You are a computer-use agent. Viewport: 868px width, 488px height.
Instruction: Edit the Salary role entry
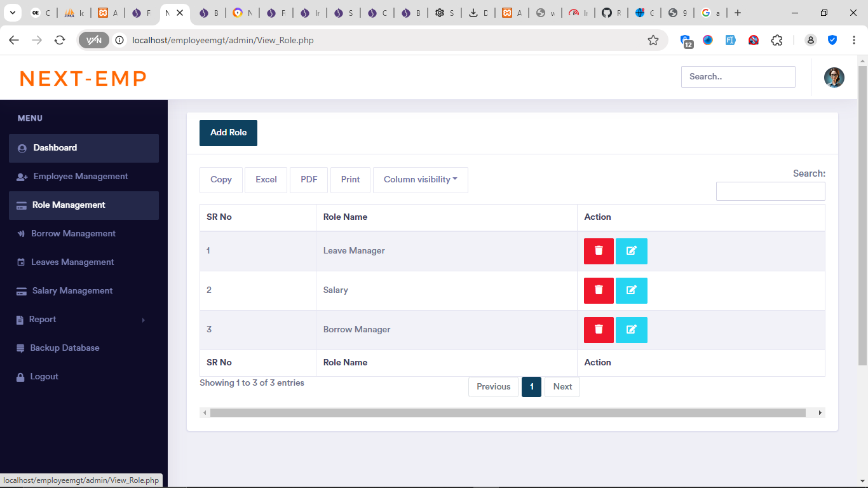pos(631,290)
